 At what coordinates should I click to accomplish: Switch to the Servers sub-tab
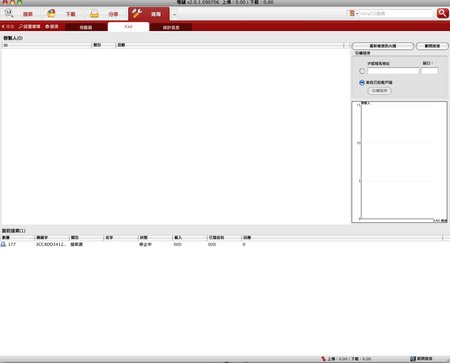click(86, 27)
